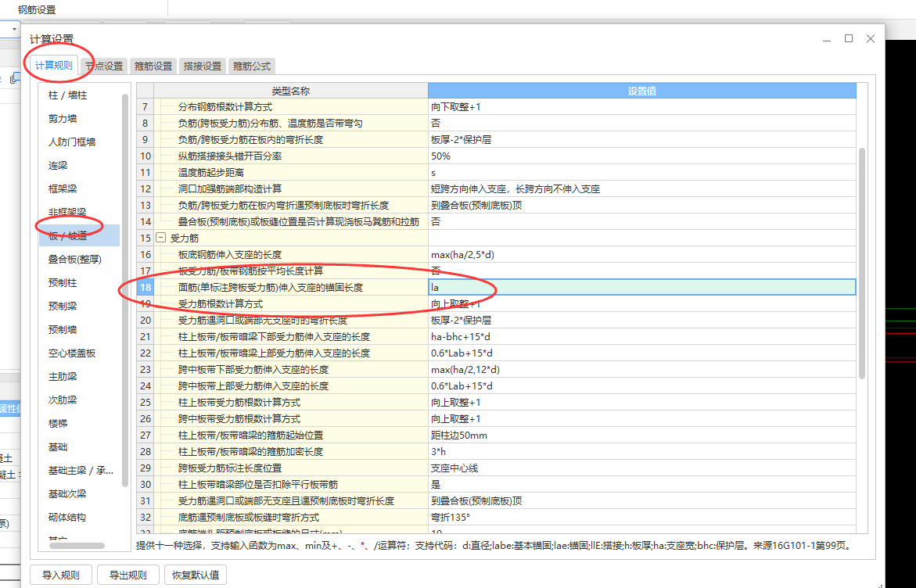Select 板 / 坡道 in the component list
The width and height of the screenshot is (916, 588).
(79, 235)
